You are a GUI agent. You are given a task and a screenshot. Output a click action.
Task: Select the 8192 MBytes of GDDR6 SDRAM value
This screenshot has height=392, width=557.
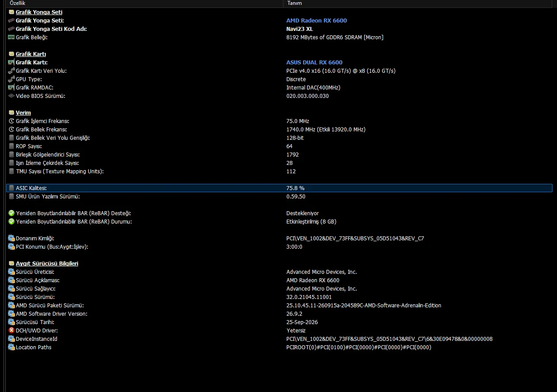335,37
